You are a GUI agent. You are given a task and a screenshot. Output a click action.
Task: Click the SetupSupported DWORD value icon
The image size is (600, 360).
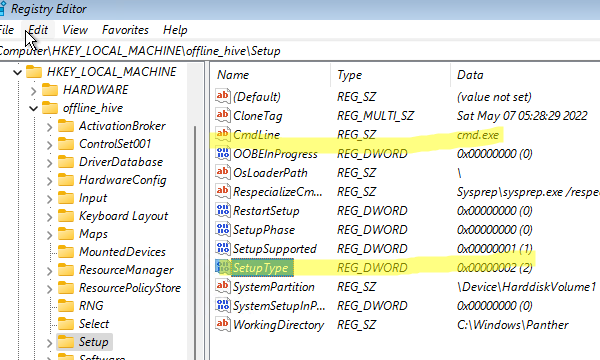tap(223, 248)
